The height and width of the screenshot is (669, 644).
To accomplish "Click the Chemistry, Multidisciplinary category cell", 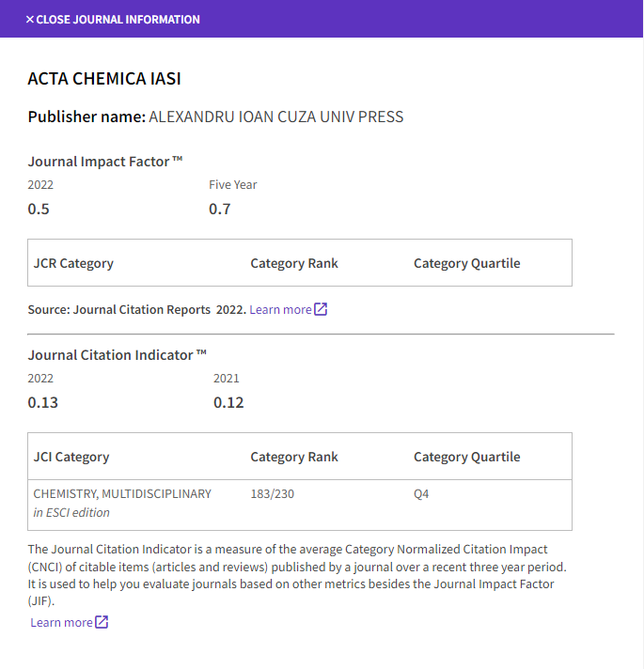I will point(122,493).
